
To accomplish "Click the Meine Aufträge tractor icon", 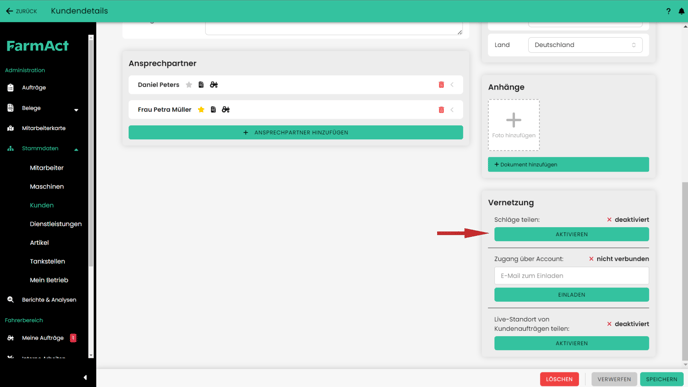I will 11,338.
